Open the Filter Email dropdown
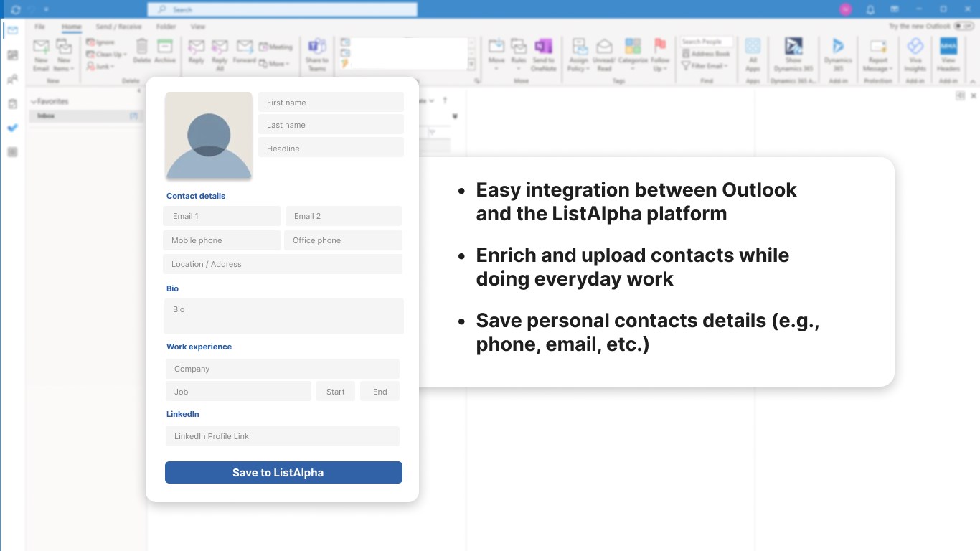 [x=705, y=66]
